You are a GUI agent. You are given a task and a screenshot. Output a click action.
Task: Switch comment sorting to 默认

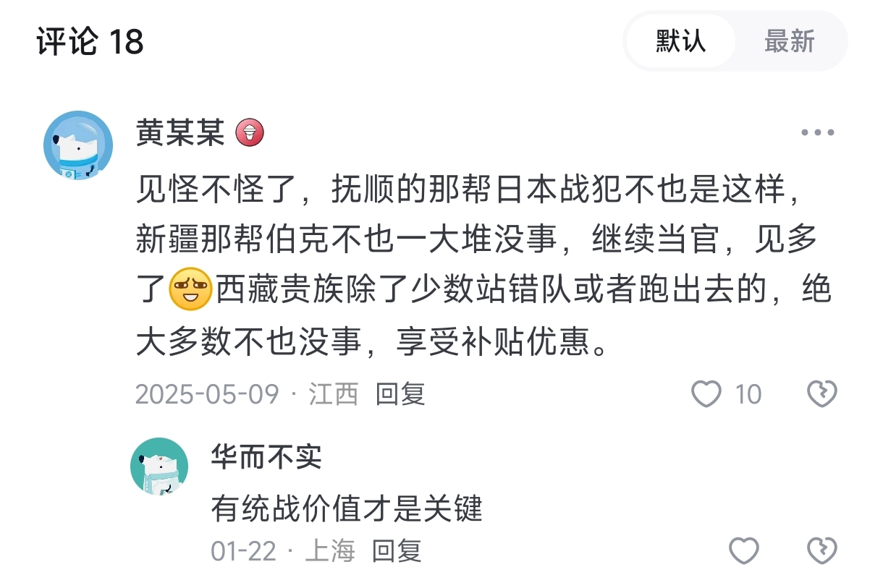click(x=680, y=41)
